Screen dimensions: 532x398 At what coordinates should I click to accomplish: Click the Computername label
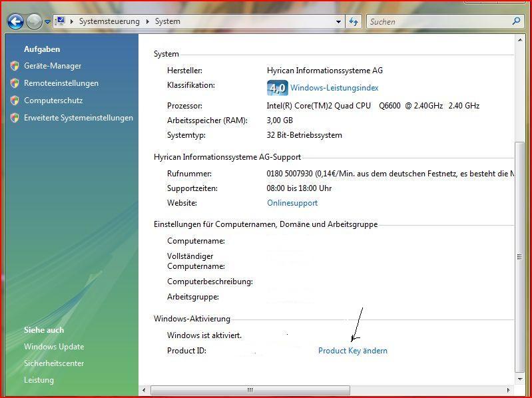point(196,241)
